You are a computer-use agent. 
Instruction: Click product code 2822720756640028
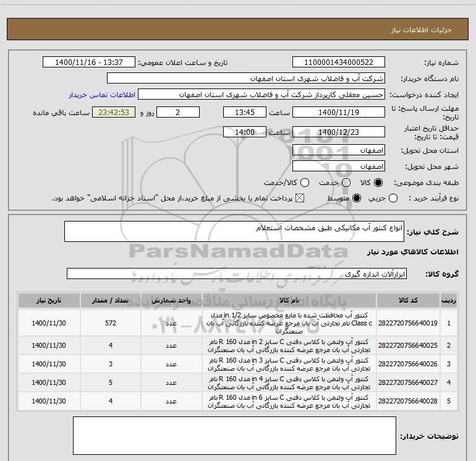(x=408, y=401)
